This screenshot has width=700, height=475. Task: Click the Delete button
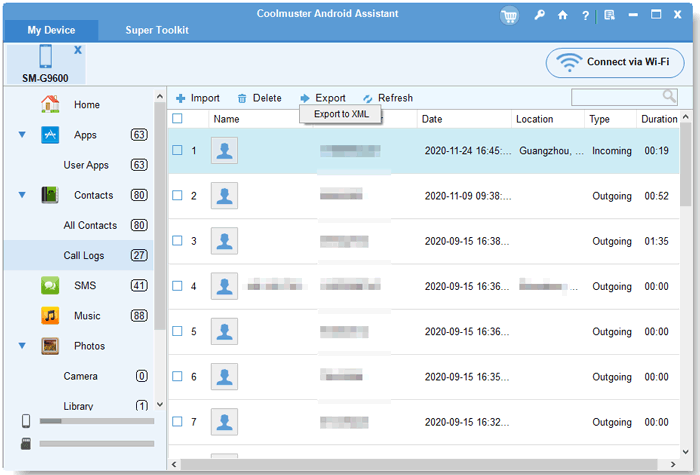tap(259, 98)
